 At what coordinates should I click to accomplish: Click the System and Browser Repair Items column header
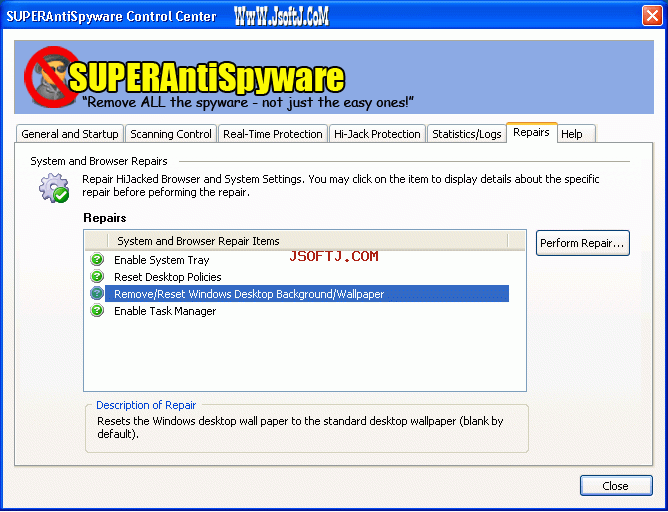pyautogui.click(x=307, y=241)
